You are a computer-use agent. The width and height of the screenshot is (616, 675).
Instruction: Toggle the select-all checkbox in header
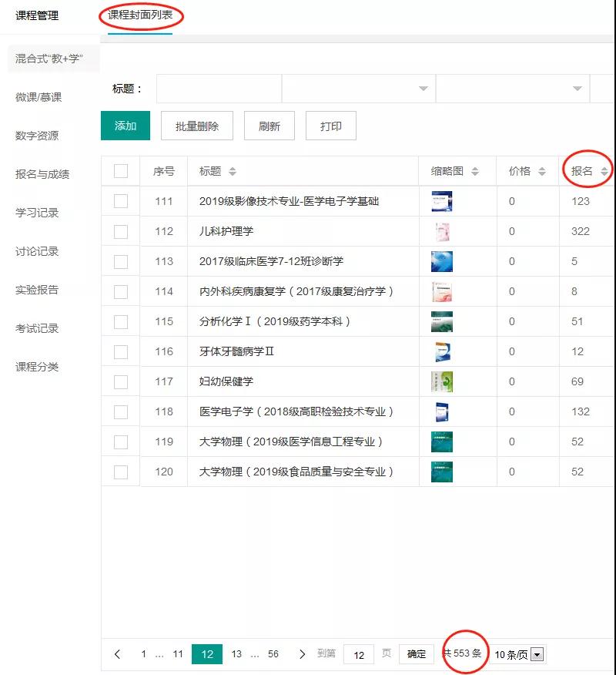pos(121,171)
